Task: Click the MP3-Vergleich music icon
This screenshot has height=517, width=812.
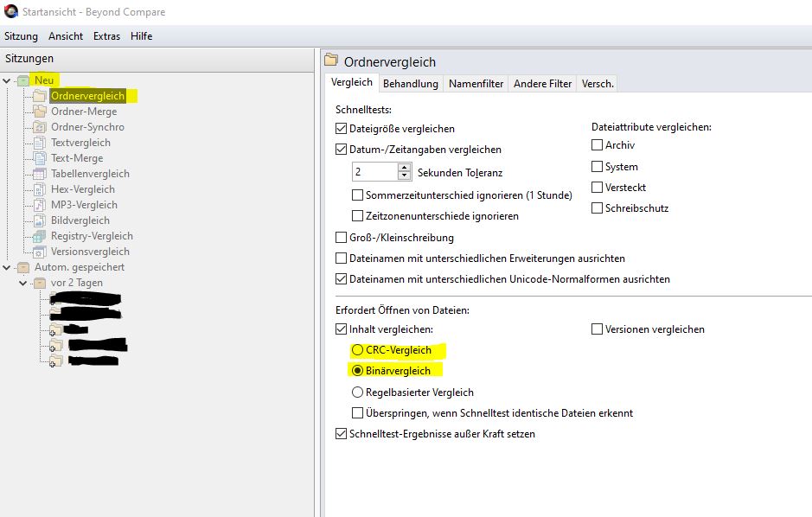Action: click(x=40, y=205)
